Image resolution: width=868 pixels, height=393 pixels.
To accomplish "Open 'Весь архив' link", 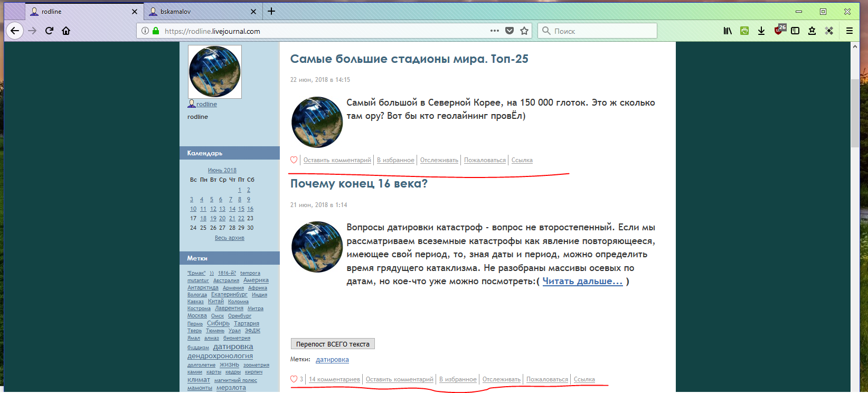I will click(229, 238).
